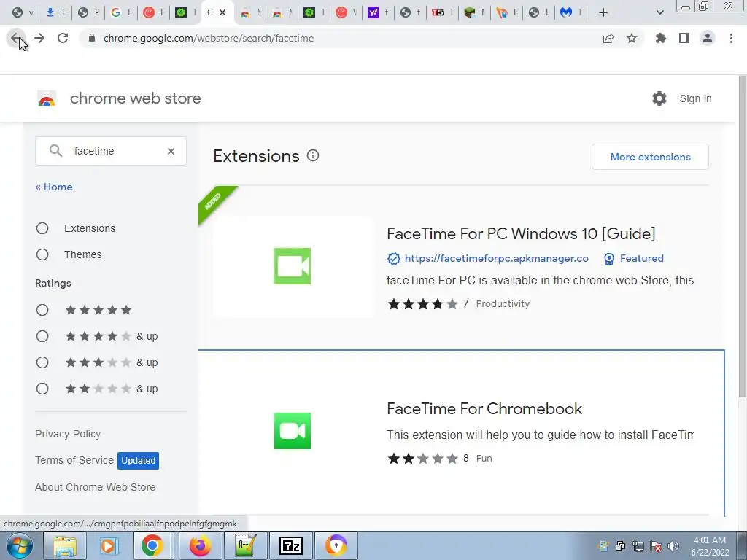
Task: Click the address bar URL
Action: [209, 38]
